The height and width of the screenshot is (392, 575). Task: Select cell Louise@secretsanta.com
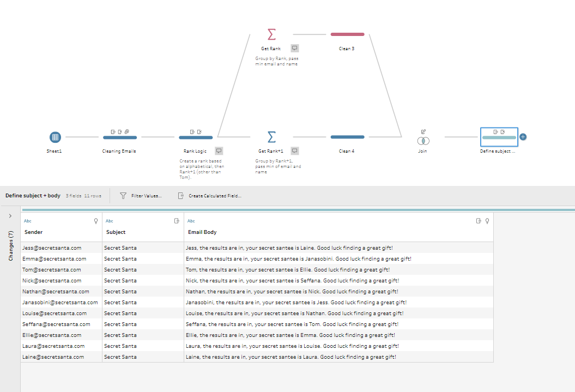coord(61,313)
